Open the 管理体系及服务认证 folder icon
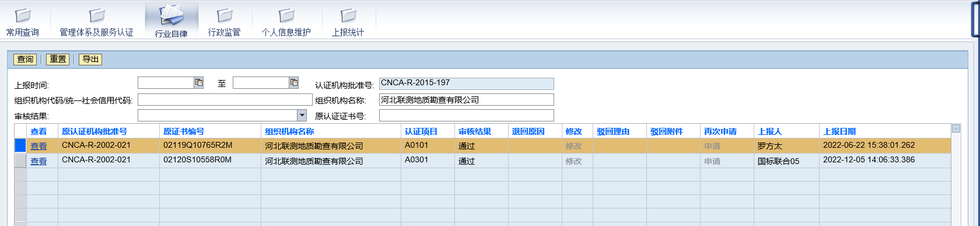This screenshot has width=980, height=226. pos(97,15)
